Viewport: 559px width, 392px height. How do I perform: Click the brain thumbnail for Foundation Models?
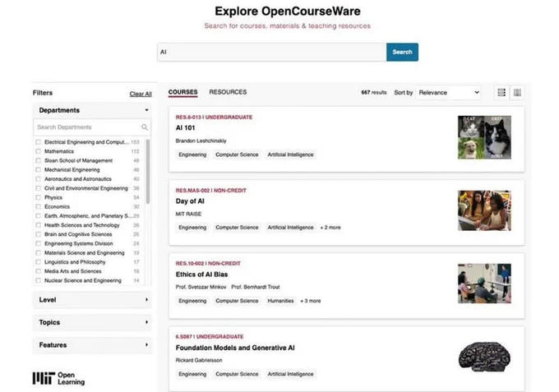coord(484,357)
